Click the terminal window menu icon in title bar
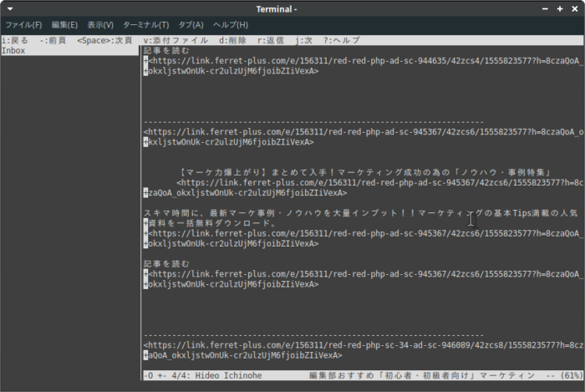The width and height of the screenshot is (585, 392). [x=8, y=8]
